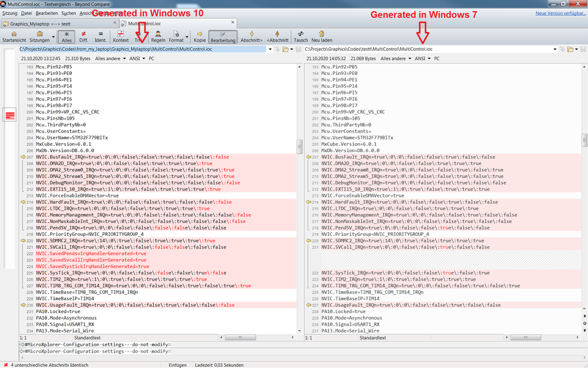Click the left pane vertical scrollbar thumb

pos(299,146)
